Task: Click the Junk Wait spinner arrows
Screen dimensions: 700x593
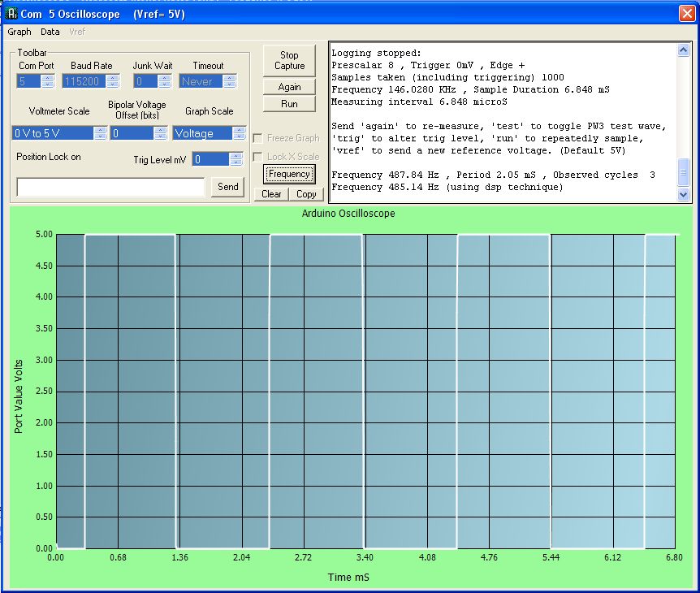Action: click(x=165, y=81)
